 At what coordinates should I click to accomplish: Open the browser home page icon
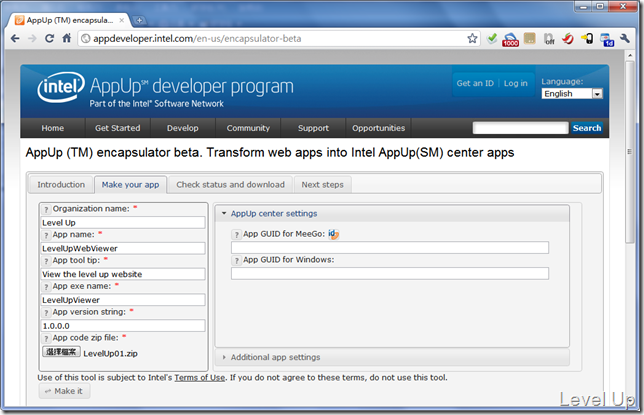67,38
